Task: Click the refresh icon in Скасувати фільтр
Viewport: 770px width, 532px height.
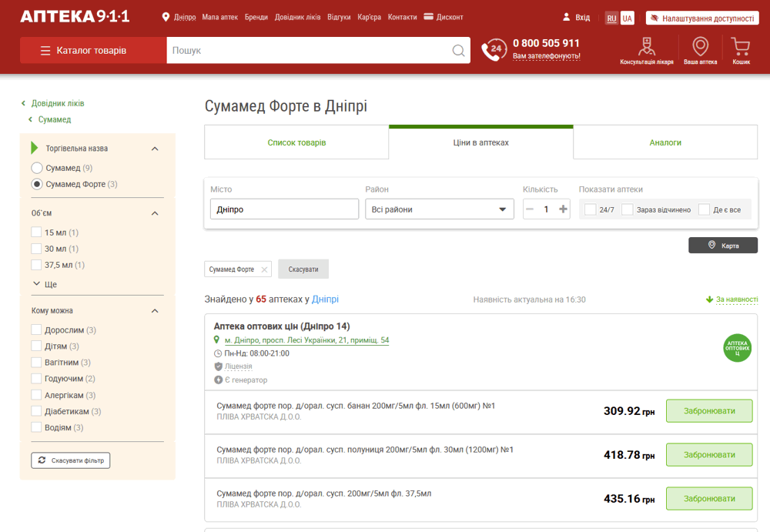Action: 42,460
